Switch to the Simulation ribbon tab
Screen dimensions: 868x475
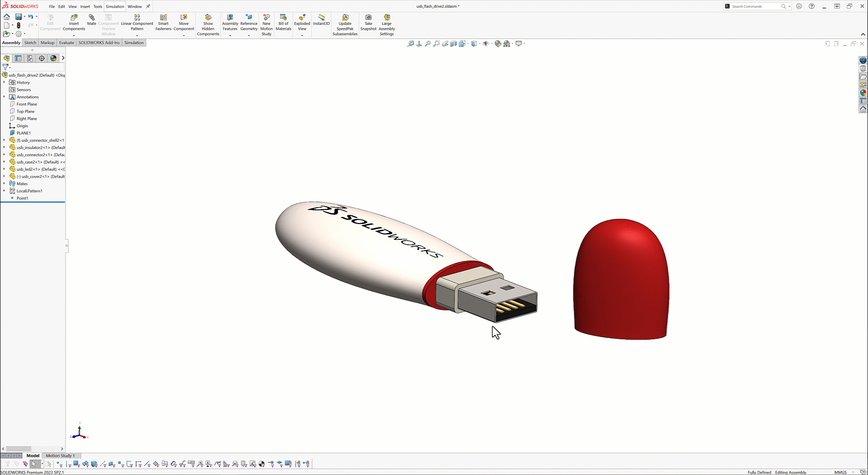(x=134, y=43)
